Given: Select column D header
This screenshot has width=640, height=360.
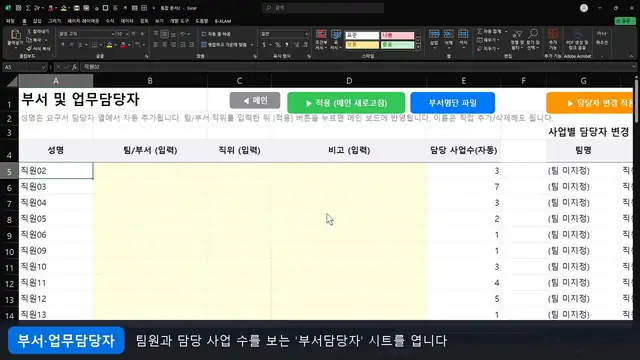Looking at the screenshot, I should 349,81.
